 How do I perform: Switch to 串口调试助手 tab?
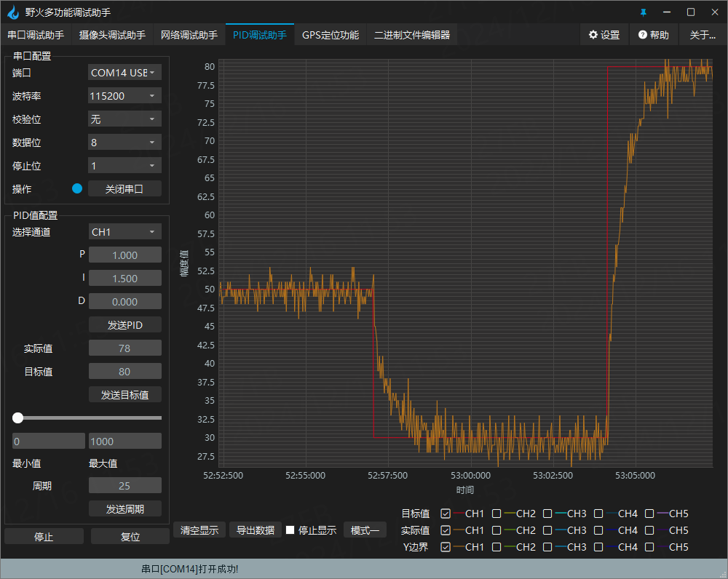coord(36,35)
